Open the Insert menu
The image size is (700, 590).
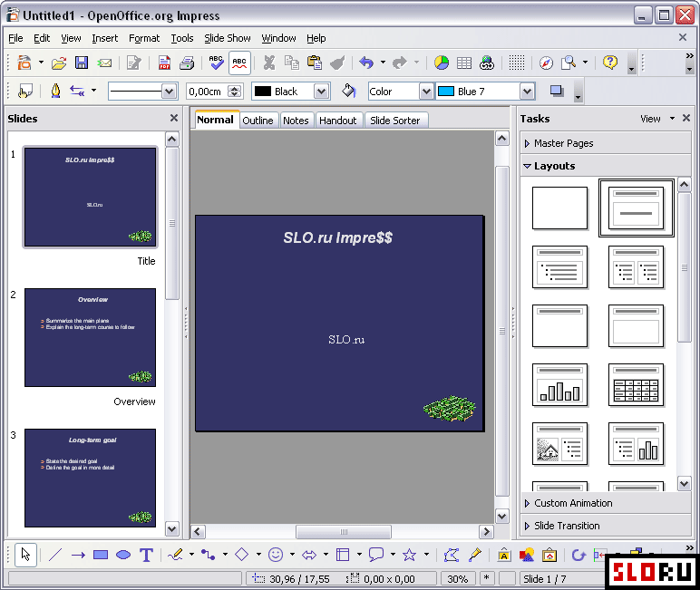click(105, 38)
